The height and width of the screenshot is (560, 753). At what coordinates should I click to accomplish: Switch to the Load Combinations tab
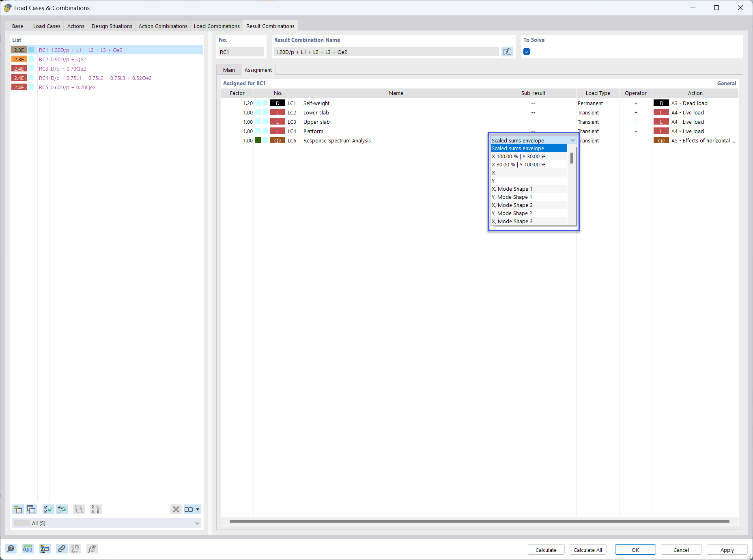217,26
